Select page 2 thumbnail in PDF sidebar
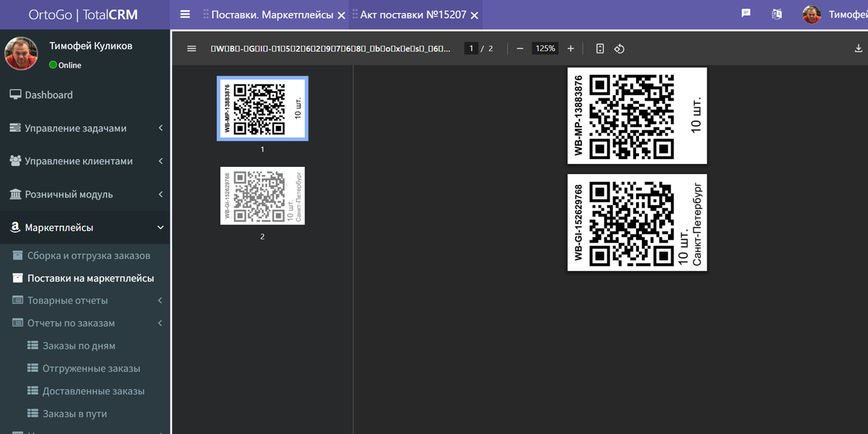This screenshot has height=434, width=868. pos(262,196)
